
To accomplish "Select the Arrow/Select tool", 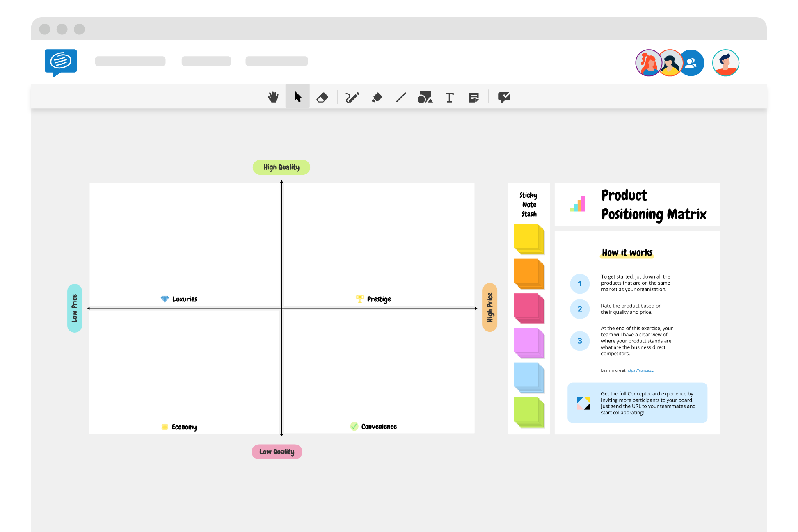I will pos(297,97).
